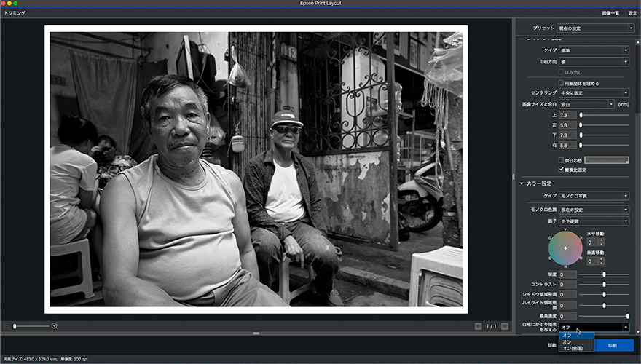Viewport: 641px width, 364px height.
Task: Choose オン in the dropdown list
Action: coord(566,341)
